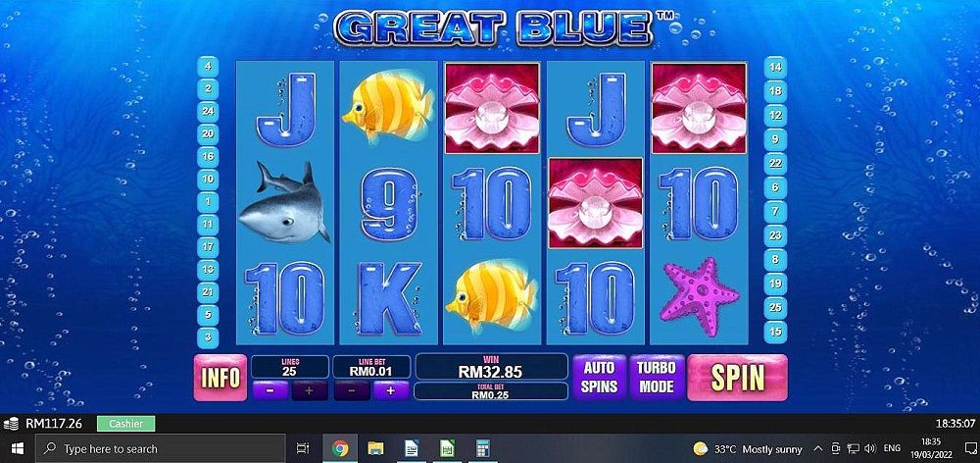Increase number of lines with plus
The image size is (980, 463).
click(x=310, y=390)
